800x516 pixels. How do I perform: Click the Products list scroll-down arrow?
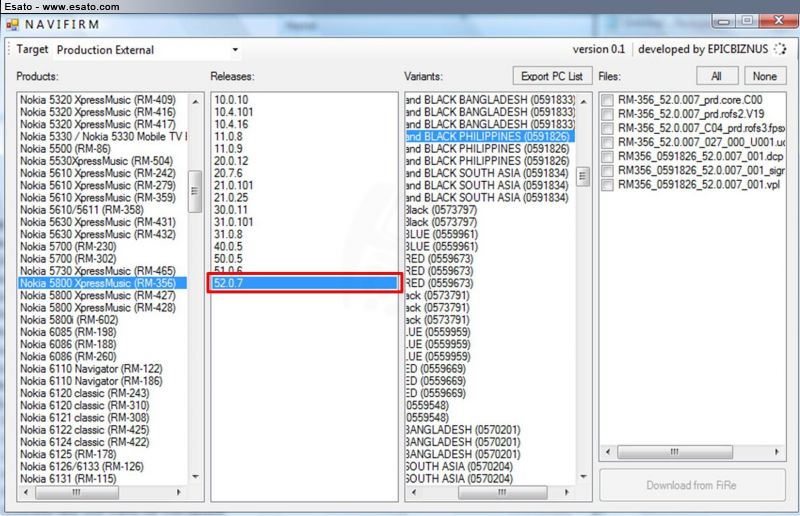195,477
